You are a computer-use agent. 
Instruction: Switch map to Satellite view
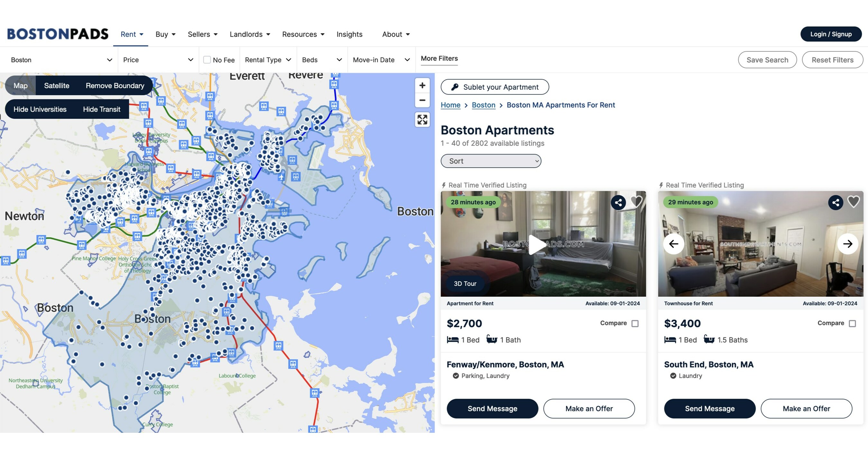57,86
